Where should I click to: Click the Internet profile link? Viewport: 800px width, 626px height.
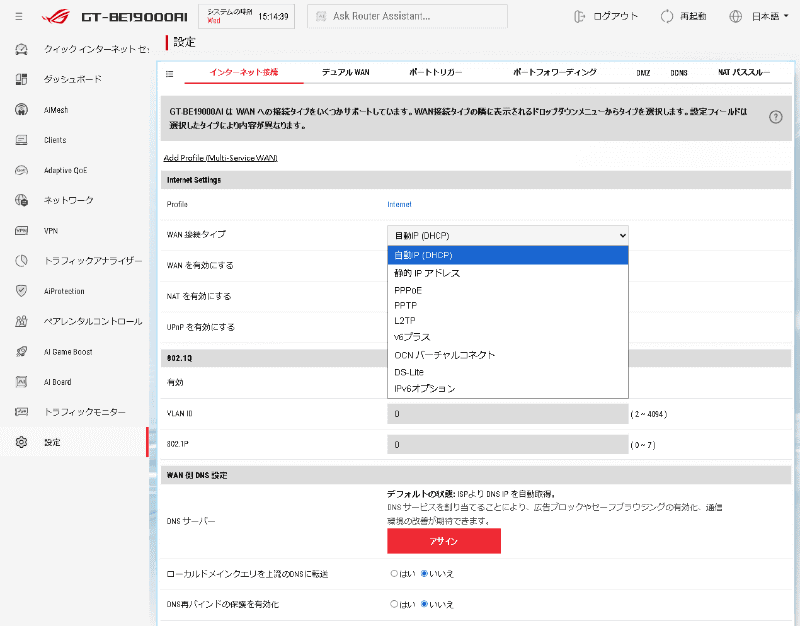pos(399,204)
